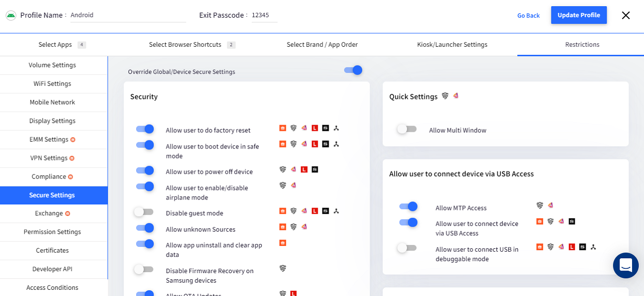Close the profile editor with X

(x=625, y=15)
